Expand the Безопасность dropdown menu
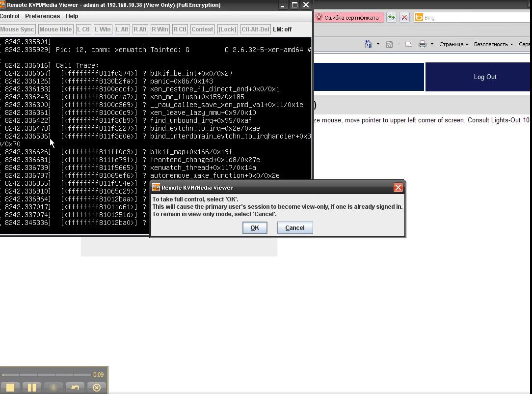Screen dimensions: 532x394 (x=493, y=44)
